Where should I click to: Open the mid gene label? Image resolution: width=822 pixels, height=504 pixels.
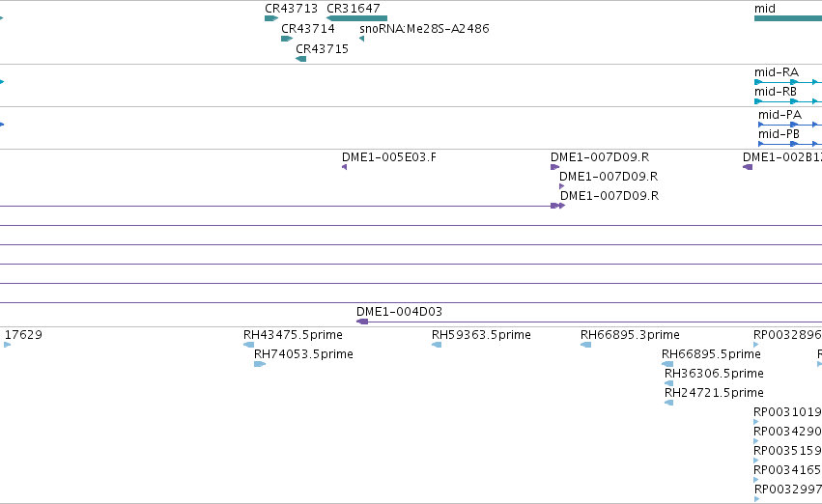pyautogui.click(x=765, y=9)
